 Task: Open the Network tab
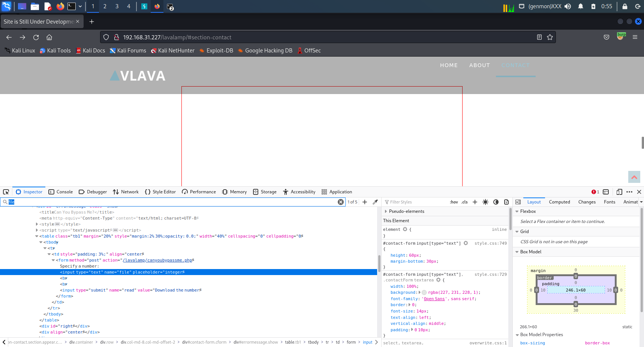point(126,192)
